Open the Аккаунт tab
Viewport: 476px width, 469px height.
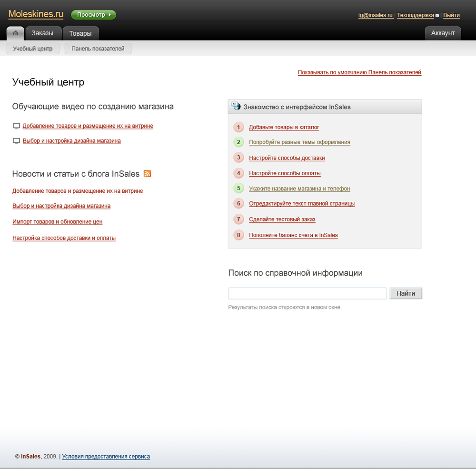coord(443,33)
